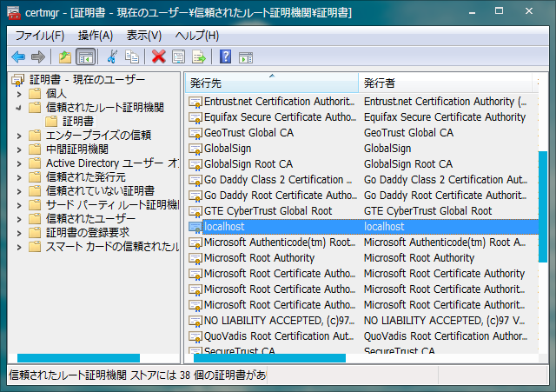This screenshot has height=392, width=556.
Task: Open the 操作(A) menu
Action: [x=96, y=36]
